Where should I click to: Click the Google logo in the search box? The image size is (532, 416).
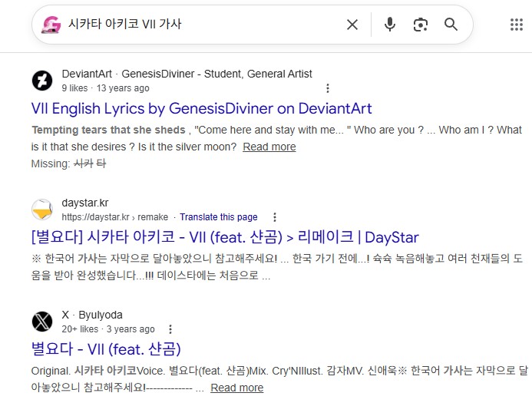[x=51, y=25]
